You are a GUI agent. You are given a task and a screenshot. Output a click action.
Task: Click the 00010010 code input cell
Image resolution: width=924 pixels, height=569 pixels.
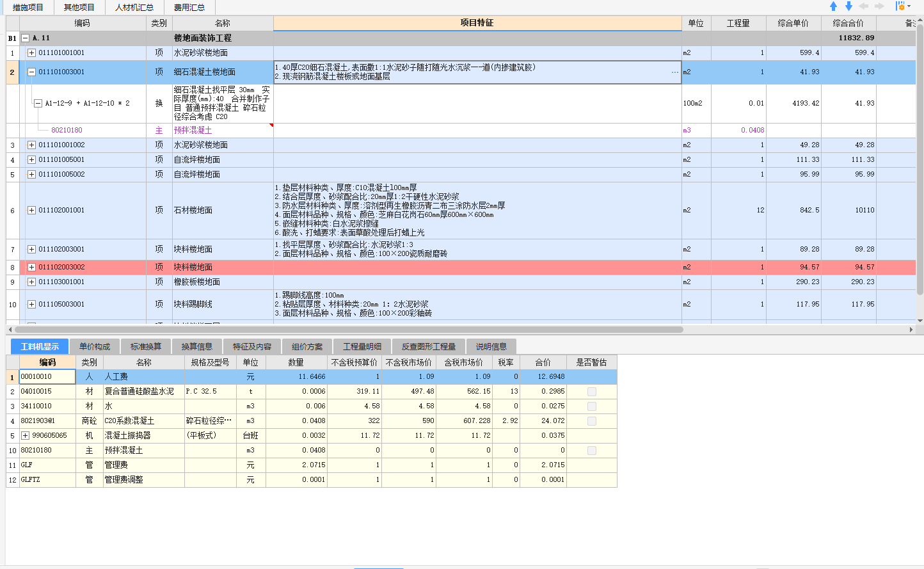[47, 377]
